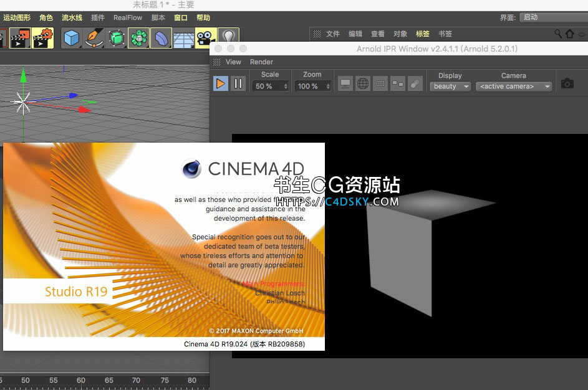Click the search magnifier in Object Manager

[558, 34]
